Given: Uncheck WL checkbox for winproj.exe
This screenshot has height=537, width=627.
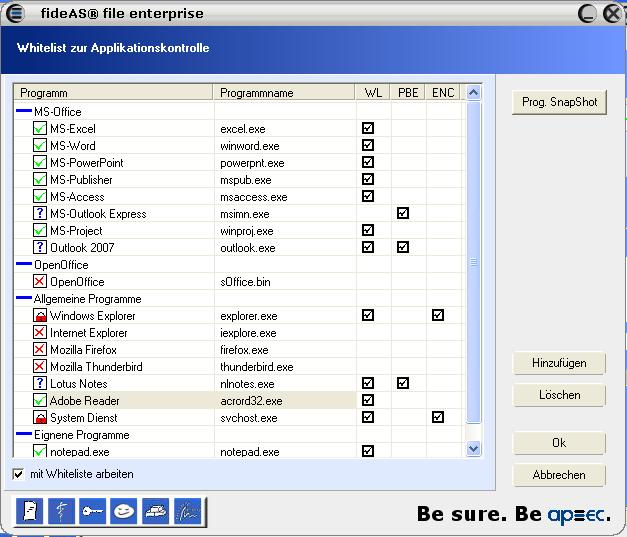Looking at the screenshot, I should tap(368, 230).
